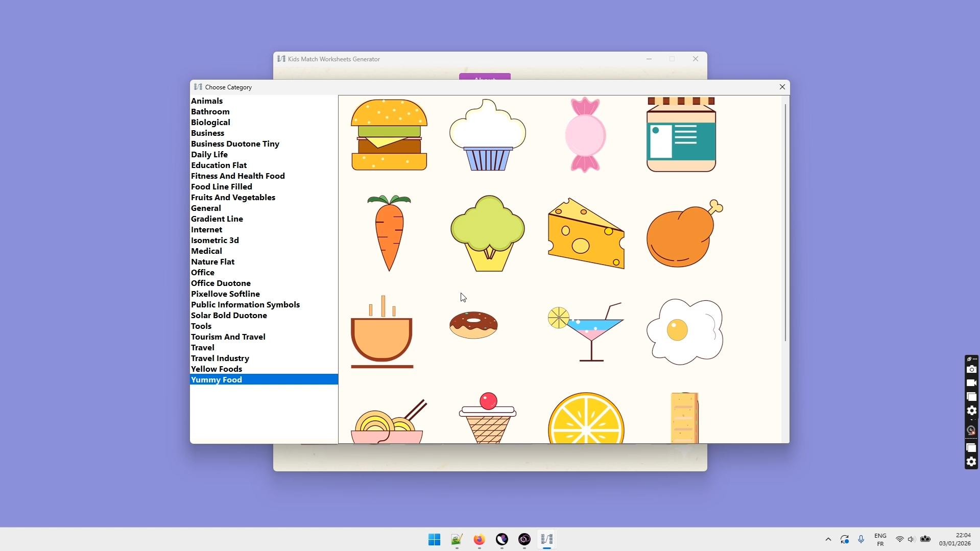
Task: Pick the white frosted cupcake icon
Action: 487,135
